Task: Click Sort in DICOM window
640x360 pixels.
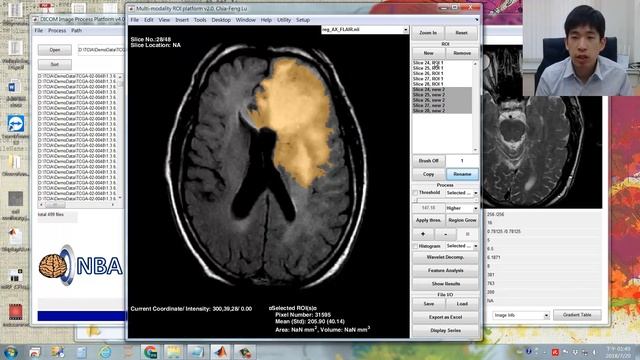Action: click(x=55, y=64)
